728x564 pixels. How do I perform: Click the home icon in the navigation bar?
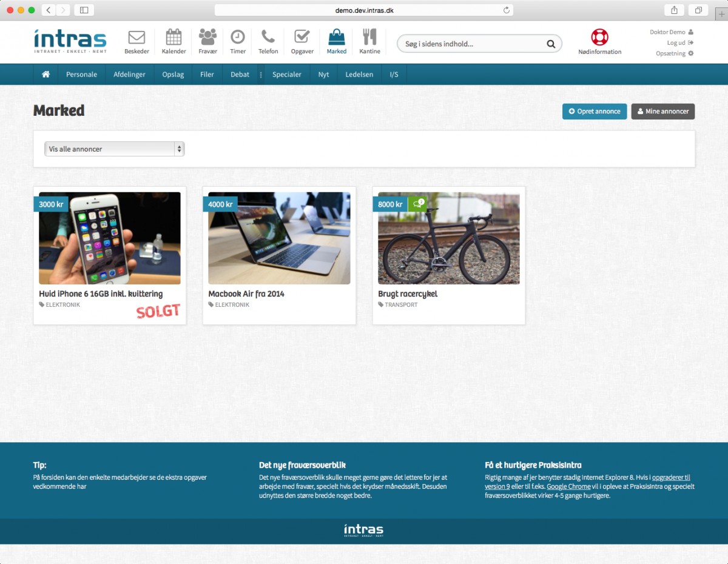coord(45,73)
